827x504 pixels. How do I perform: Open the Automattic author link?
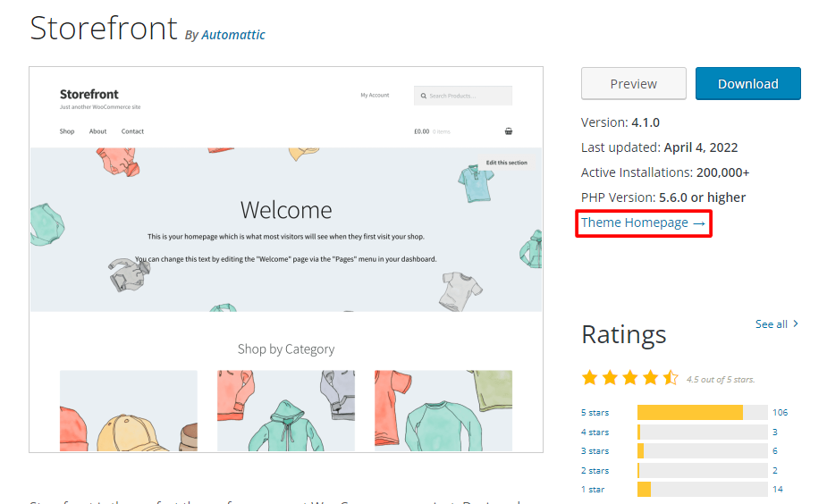click(233, 35)
